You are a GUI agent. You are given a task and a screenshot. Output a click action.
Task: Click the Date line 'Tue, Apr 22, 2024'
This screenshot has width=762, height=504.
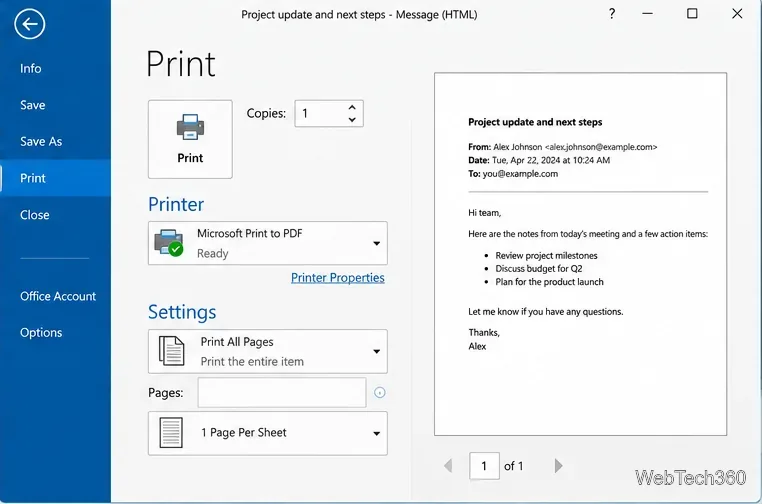click(539, 160)
